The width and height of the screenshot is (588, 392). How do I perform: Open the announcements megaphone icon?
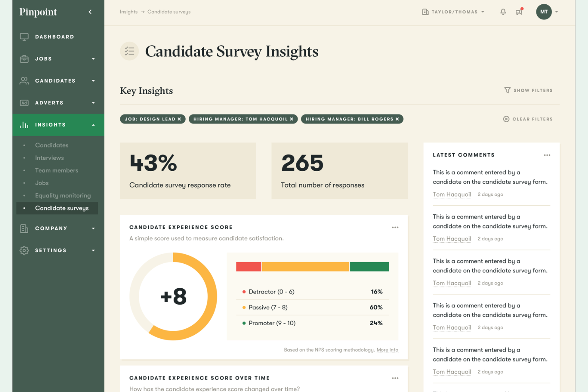[519, 12]
